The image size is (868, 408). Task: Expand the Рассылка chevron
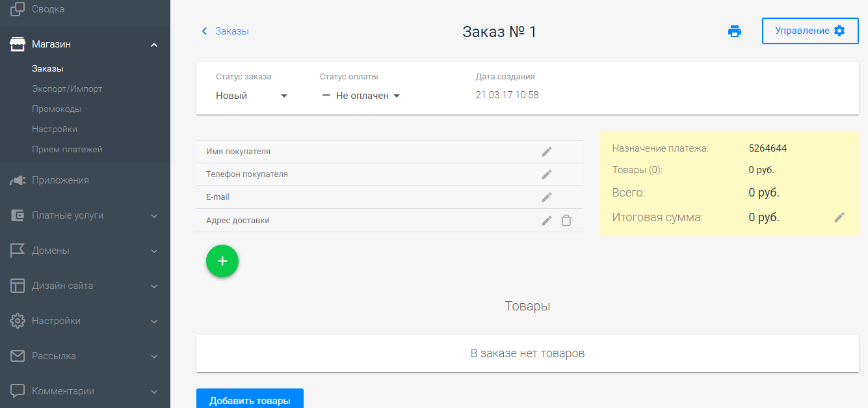(x=154, y=357)
